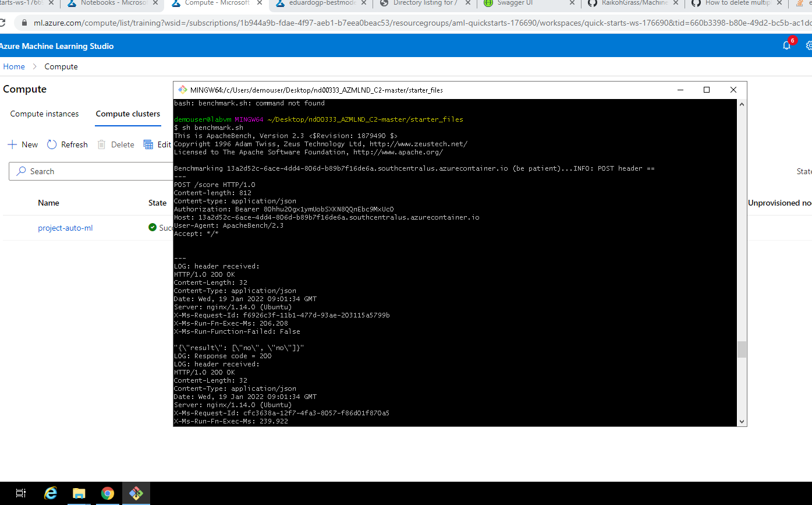Open the notifications bell in Azure ML Studio
The width and height of the screenshot is (812, 505).
pyautogui.click(x=786, y=45)
